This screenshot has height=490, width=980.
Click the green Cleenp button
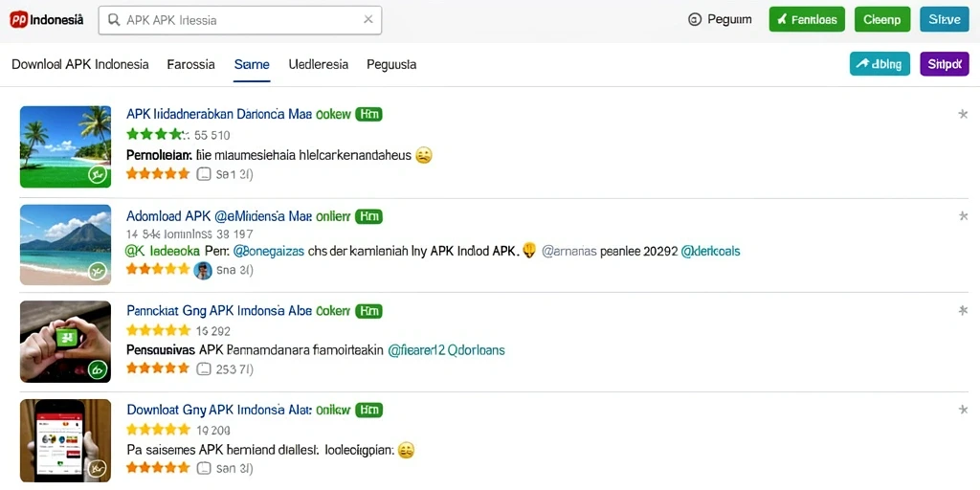tap(881, 19)
